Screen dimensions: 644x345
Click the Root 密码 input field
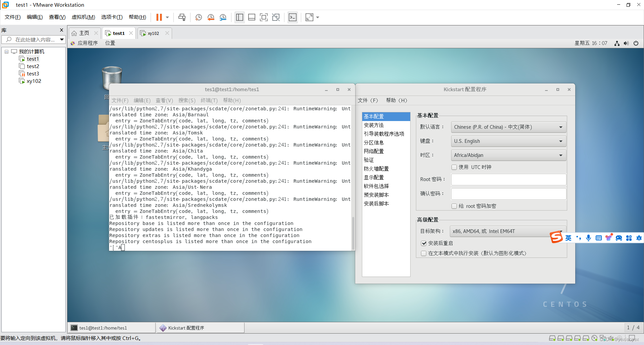(508, 180)
